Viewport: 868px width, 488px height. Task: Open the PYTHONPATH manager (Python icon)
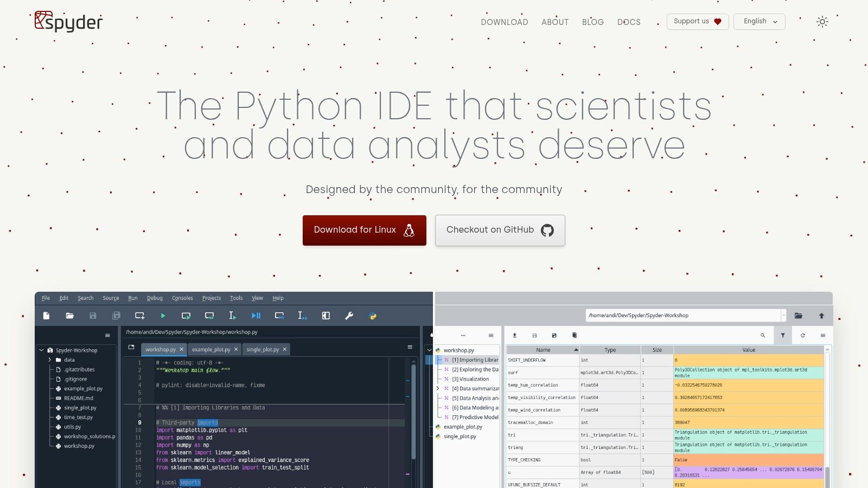point(372,316)
